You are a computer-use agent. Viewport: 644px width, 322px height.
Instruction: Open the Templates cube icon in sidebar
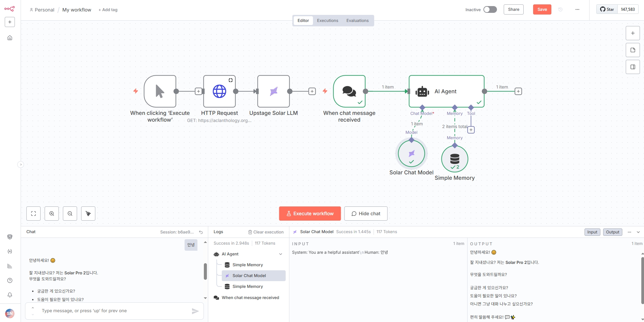(10, 237)
